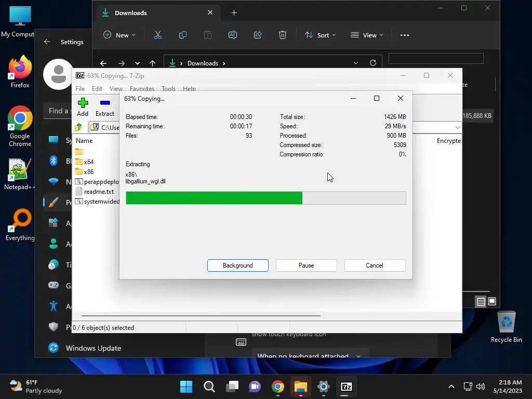Image resolution: width=532 pixels, height=399 pixels.
Task: Open taskbar Search
Action: point(209,387)
